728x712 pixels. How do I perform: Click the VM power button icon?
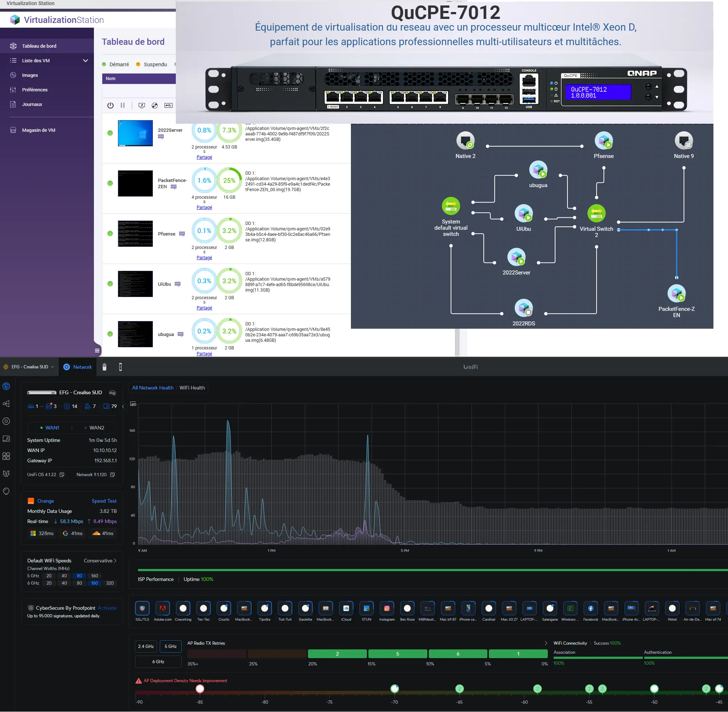[x=110, y=106]
